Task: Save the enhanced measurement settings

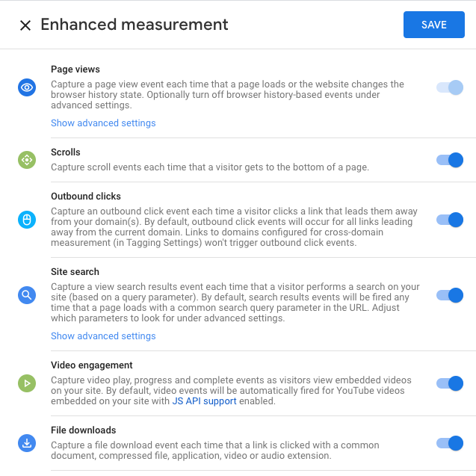Action: [434, 25]
